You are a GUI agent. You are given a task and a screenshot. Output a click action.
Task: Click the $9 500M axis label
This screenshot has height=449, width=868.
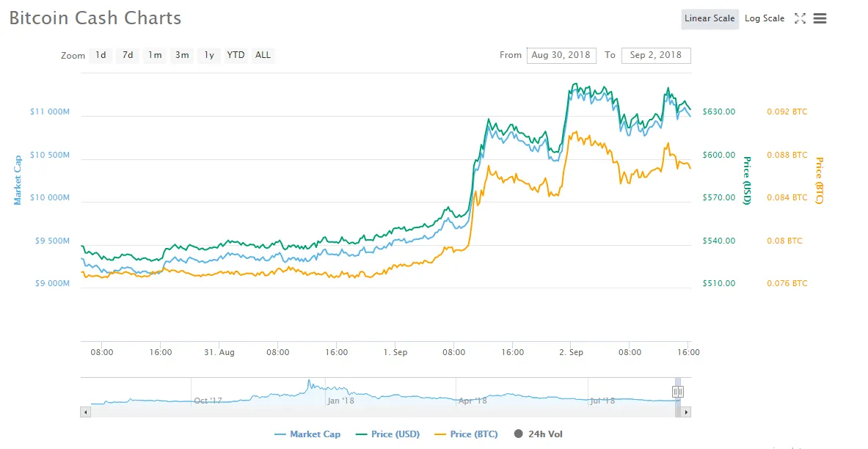(51, 241)
